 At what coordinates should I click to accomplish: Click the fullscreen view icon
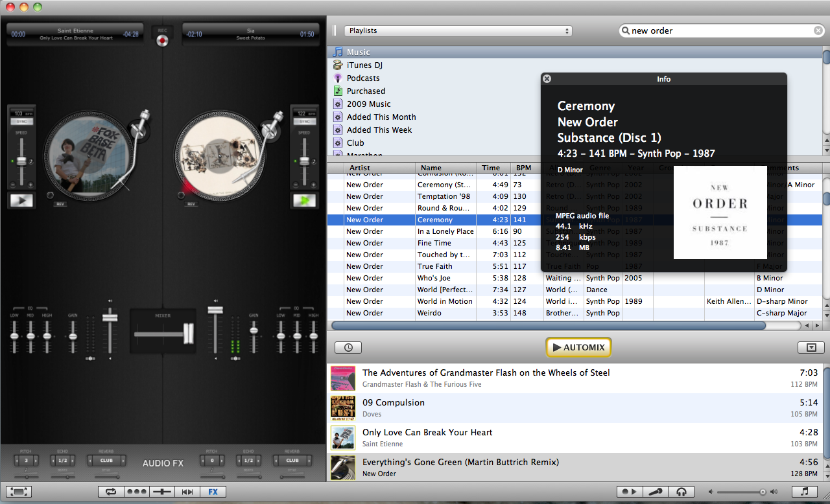[20, 492]
